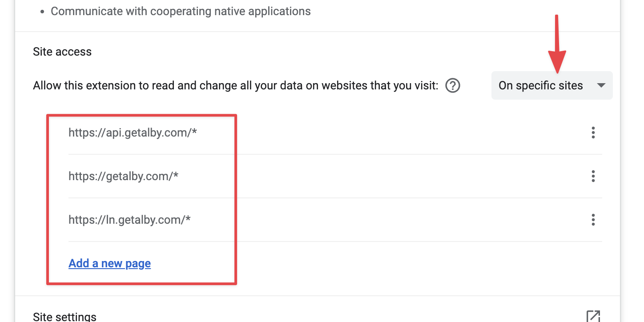Open three-dot menu for api.getalby.com
The image size is (644, 322).
593,133
